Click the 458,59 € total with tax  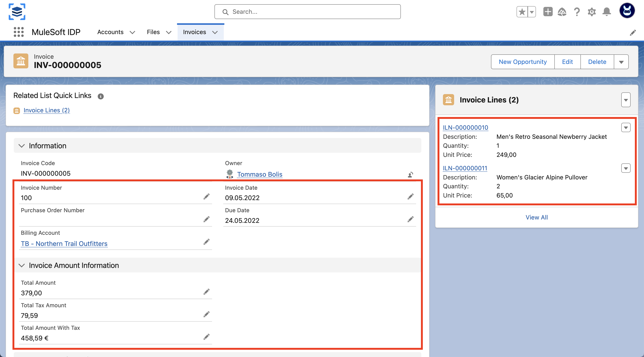34,338
